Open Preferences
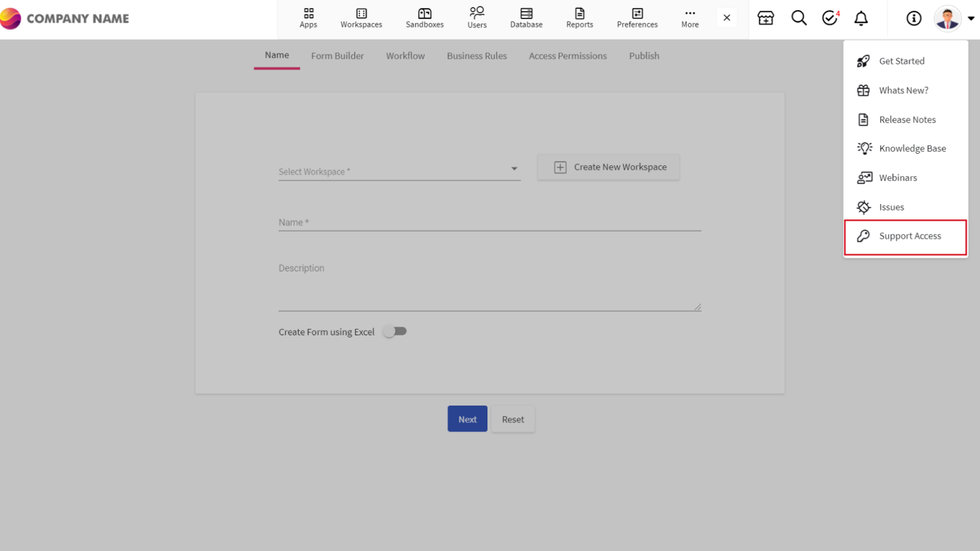 coord(637,17)
